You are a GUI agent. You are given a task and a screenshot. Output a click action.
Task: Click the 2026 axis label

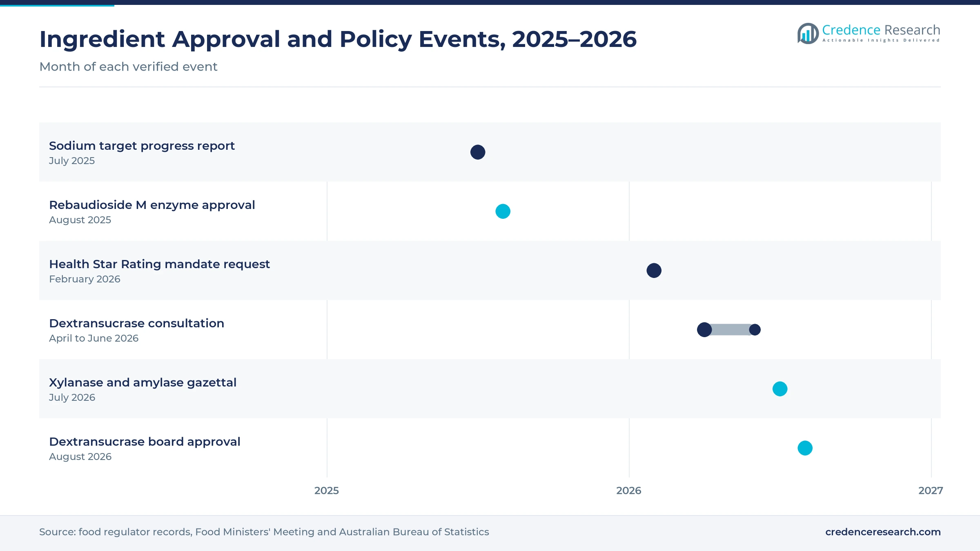[x=629, y=491]
